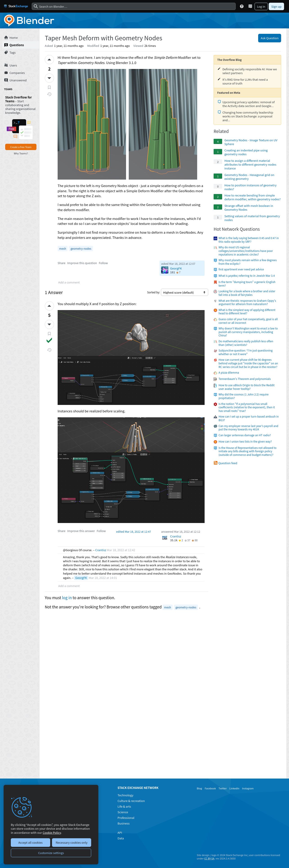Open related 'Geometry Nodes - Image Texture on UV Sphere'

pyautogui.click(x=251, y=142)
